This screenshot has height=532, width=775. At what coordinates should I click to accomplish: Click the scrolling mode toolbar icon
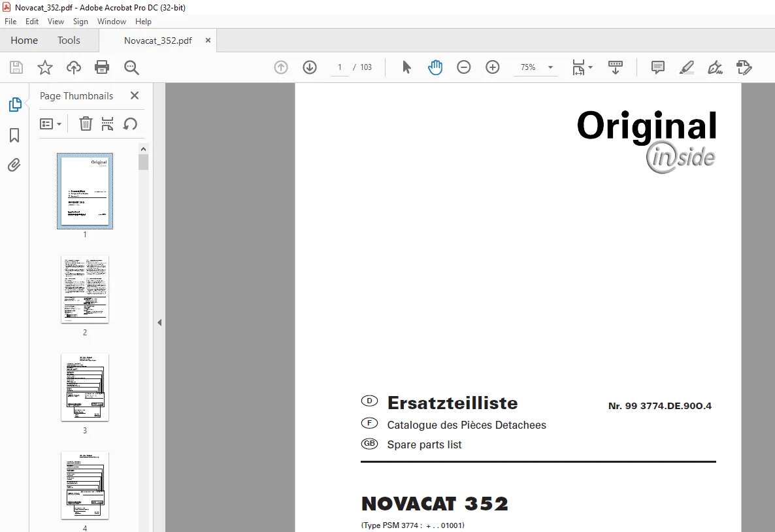pos(616,67)
